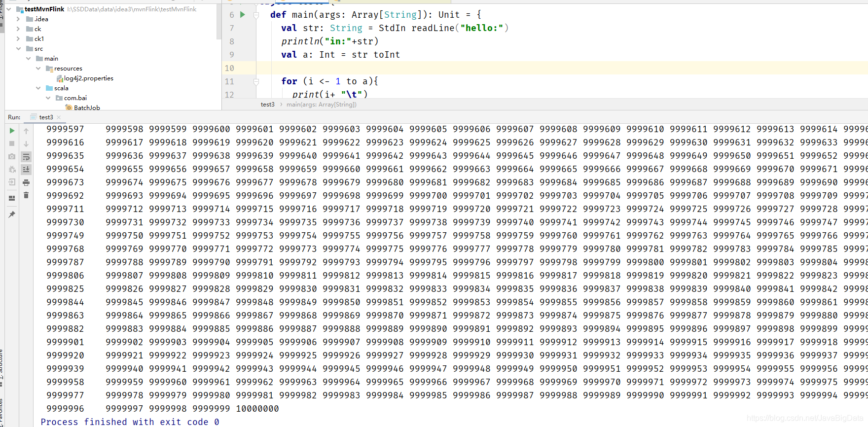This screenshot has height=427, width=868.
Task: Click the Up the Stack Trace arrow
Action: (26, 131)
